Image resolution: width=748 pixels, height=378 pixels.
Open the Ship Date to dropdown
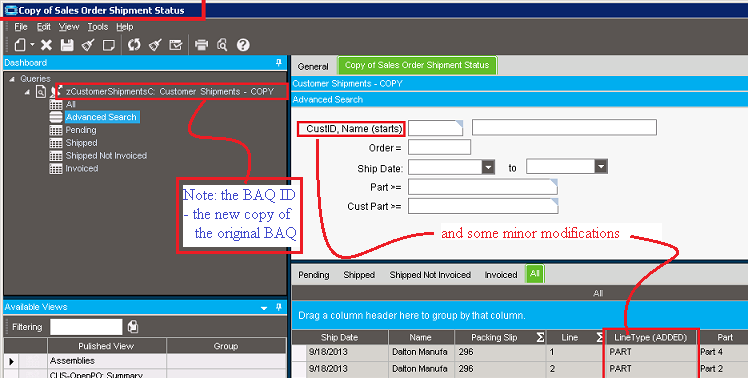point(601,167)
